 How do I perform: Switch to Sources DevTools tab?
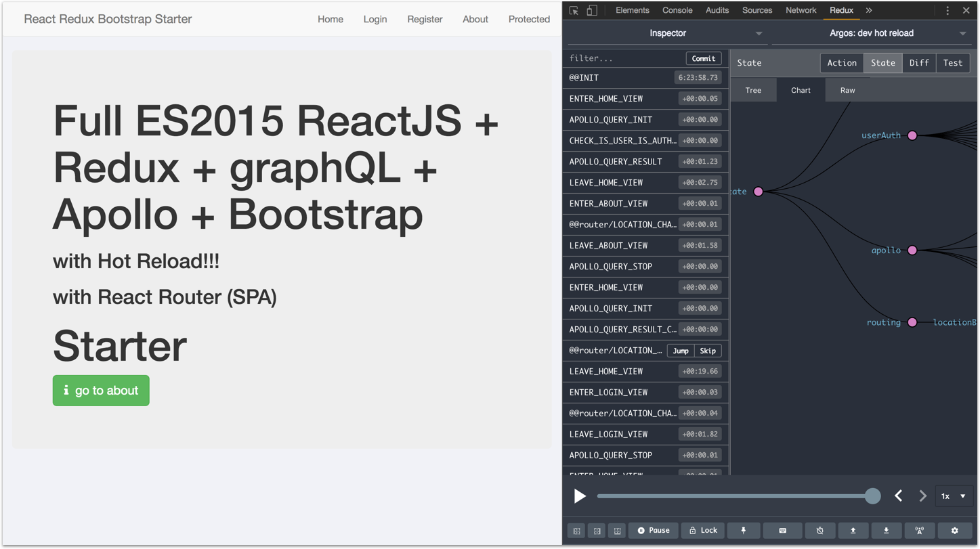[x=757, y=11]
